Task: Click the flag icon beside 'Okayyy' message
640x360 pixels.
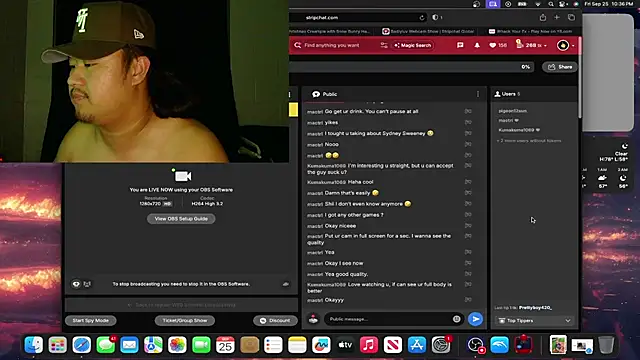Action: click(x=468, y=300)
